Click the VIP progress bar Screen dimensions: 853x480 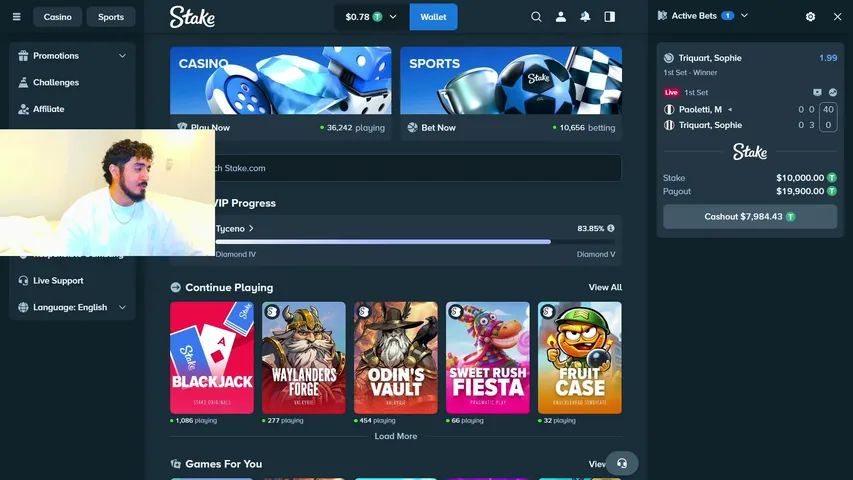[x=416, y=242]
